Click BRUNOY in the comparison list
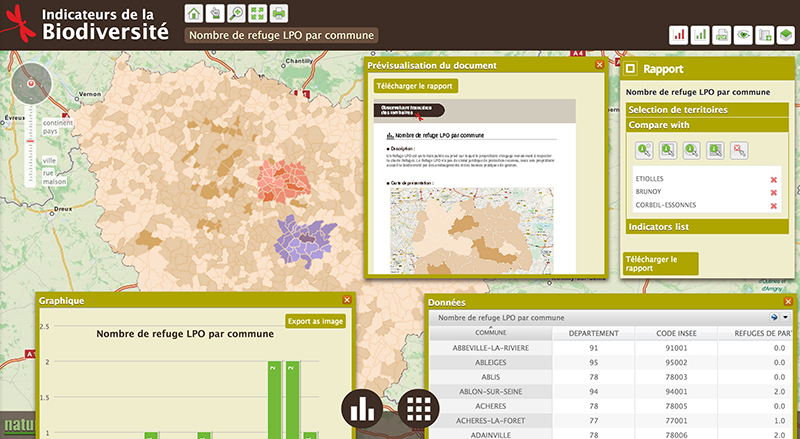 [x=648, y=192]
